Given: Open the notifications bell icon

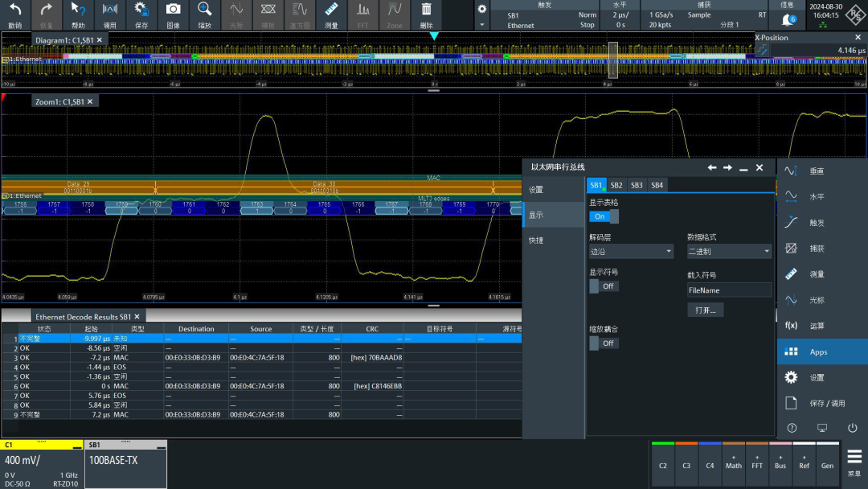Looking at the screenshot, I should click(x=788, y=18).
